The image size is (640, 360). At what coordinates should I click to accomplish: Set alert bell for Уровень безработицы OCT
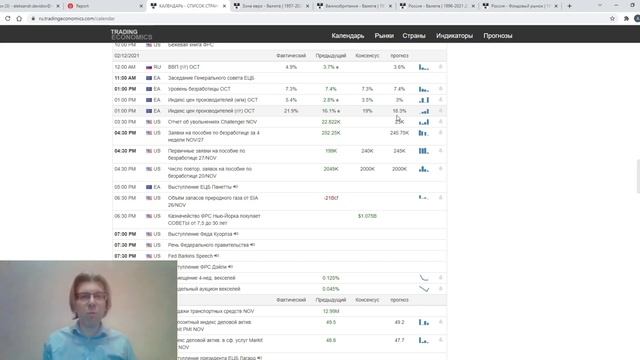pos(440,89)
